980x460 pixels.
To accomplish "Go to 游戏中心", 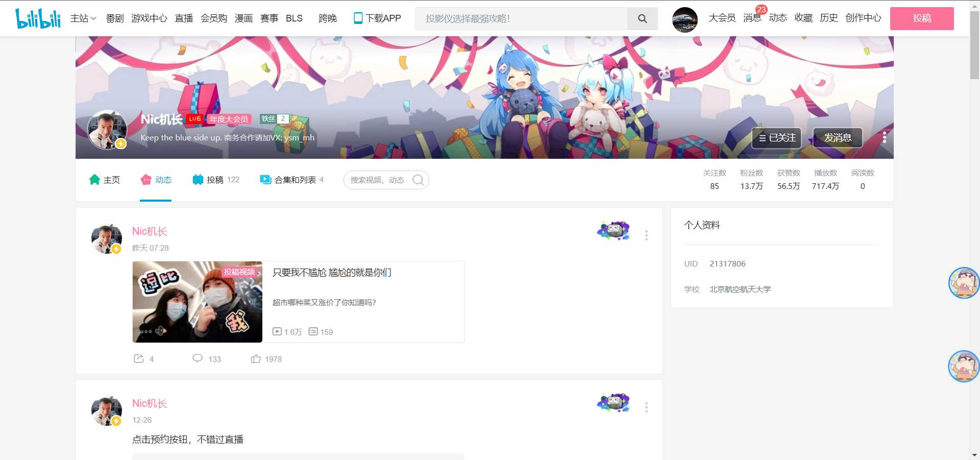I will (149, 18).
